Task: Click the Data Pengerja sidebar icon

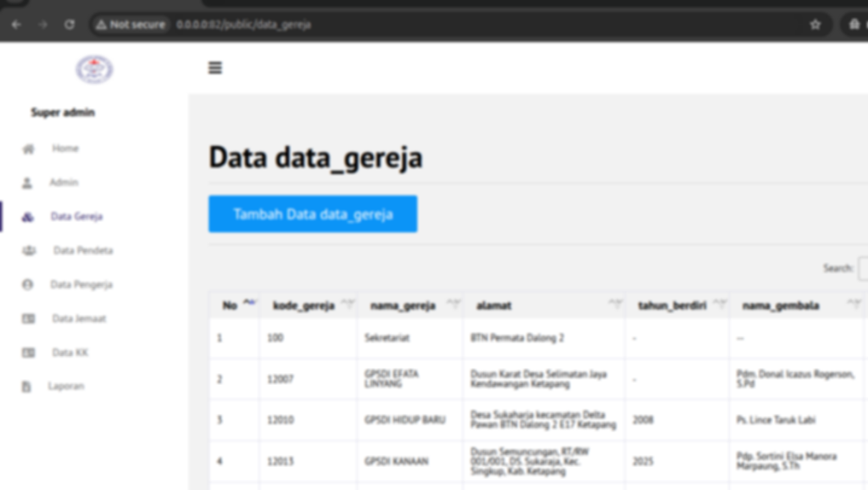Action: (x=27, y=285)
